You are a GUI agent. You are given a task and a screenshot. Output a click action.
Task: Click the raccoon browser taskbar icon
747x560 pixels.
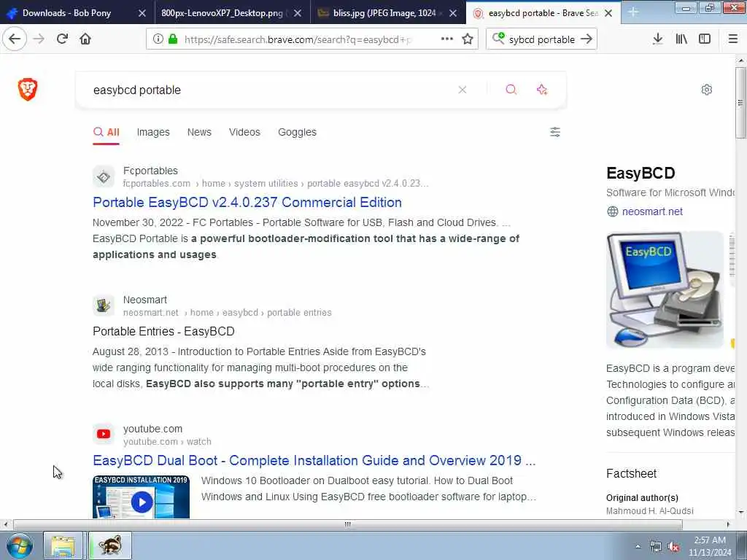click(110, 545)
